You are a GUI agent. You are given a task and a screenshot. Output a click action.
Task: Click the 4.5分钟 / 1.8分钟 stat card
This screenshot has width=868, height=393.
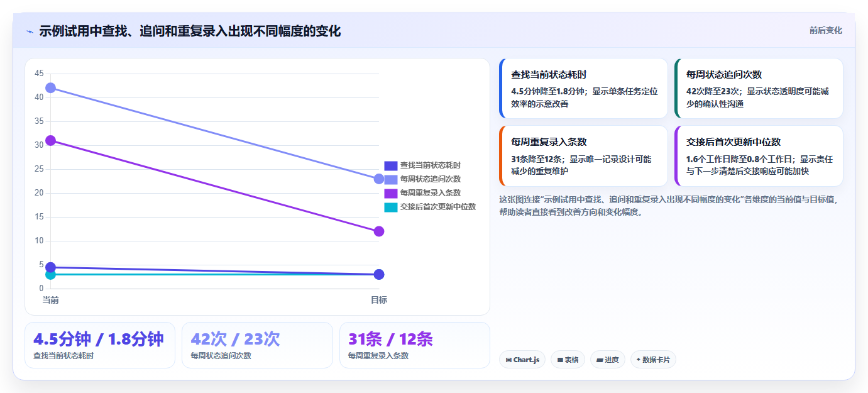(100, 345)
